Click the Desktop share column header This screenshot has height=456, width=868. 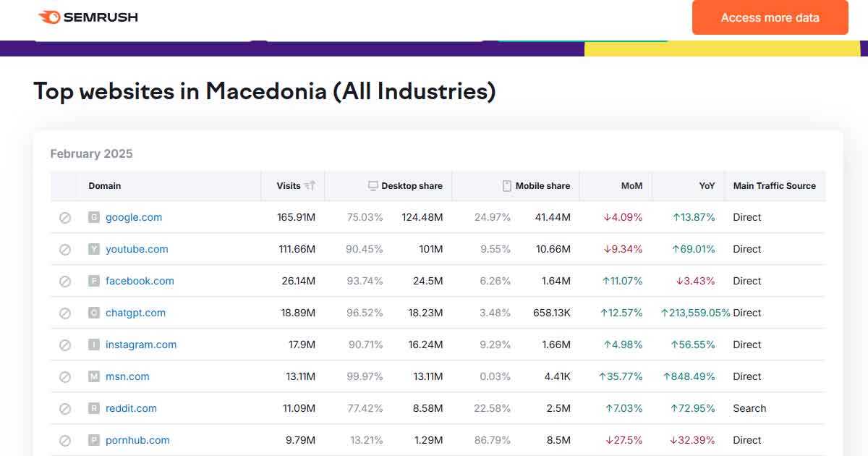pos(412,186)
